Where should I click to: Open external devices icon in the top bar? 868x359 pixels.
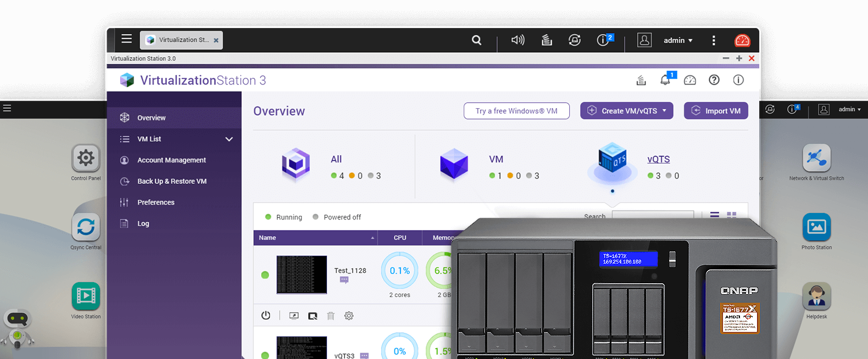click(575, 40)
